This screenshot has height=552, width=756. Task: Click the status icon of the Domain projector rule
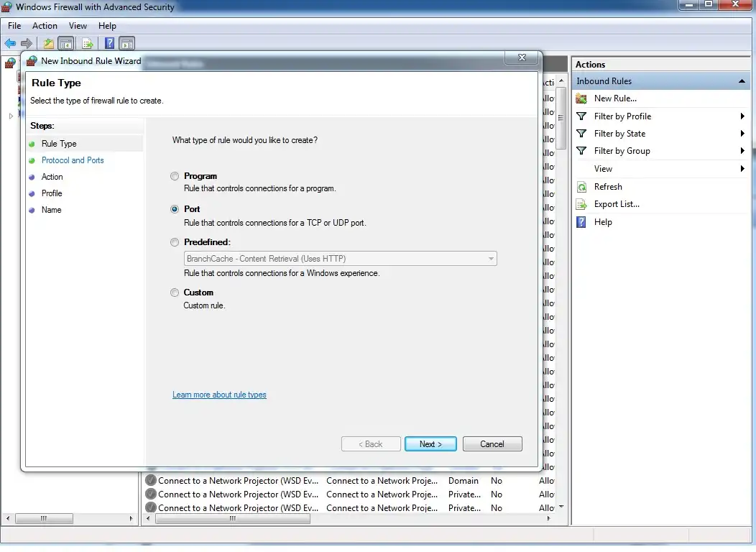click(x=151, y=481)
